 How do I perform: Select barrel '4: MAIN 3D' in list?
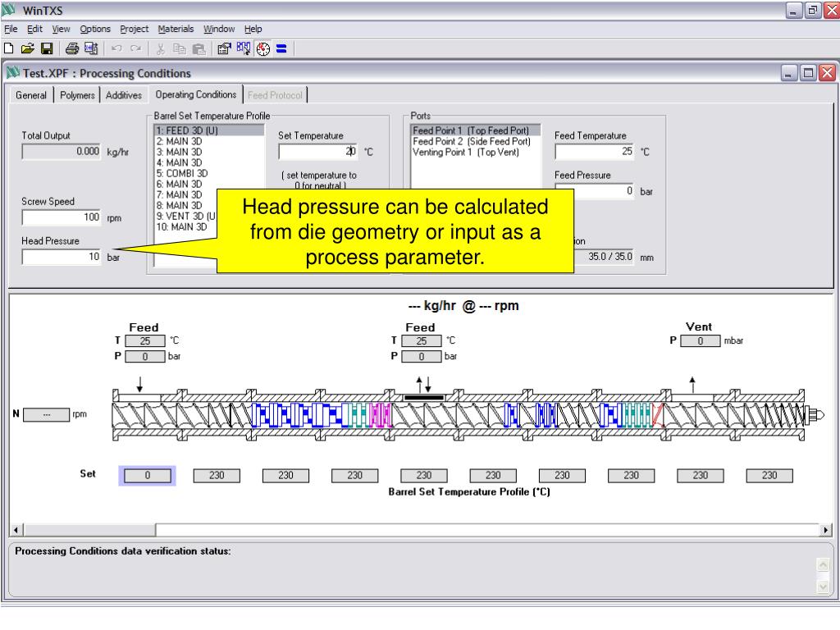(x=209, y=162)
